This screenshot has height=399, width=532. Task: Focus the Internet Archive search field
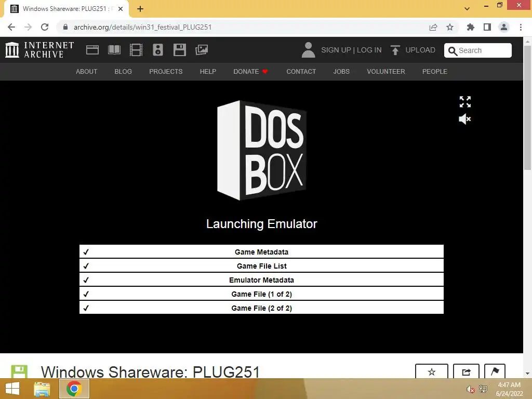pos(478,50)
